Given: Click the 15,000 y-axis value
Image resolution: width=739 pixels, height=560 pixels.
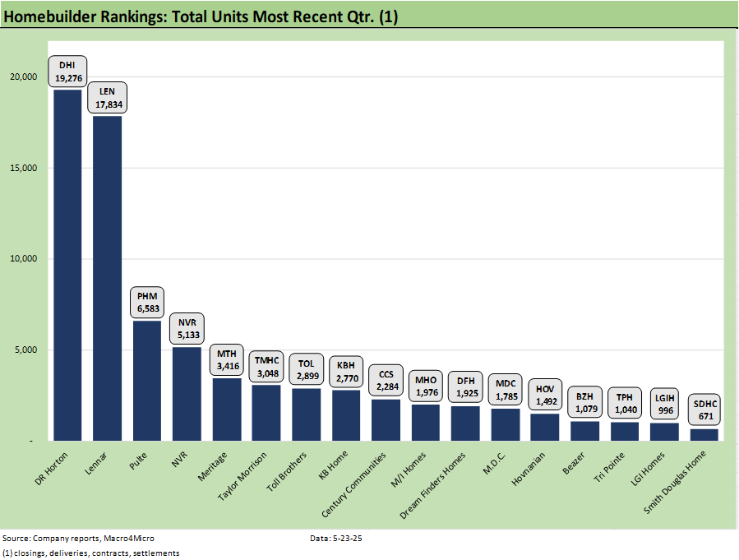Looking at the screenshot, I should click(x=24, y=168).
